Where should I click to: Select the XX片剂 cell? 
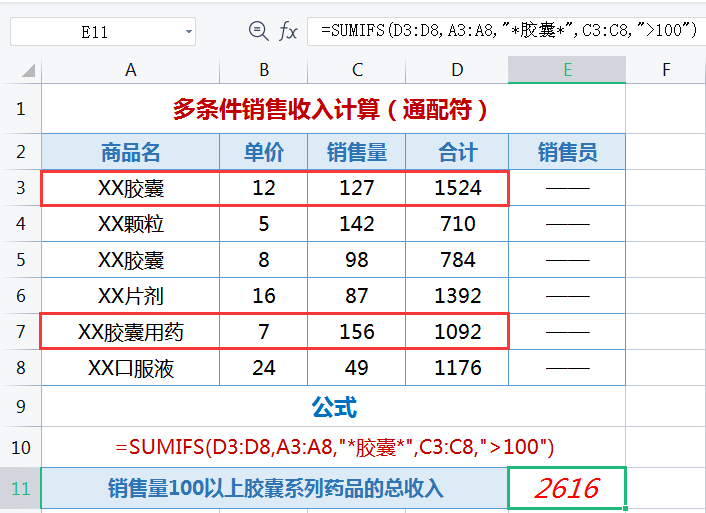[x=131, y=296]
